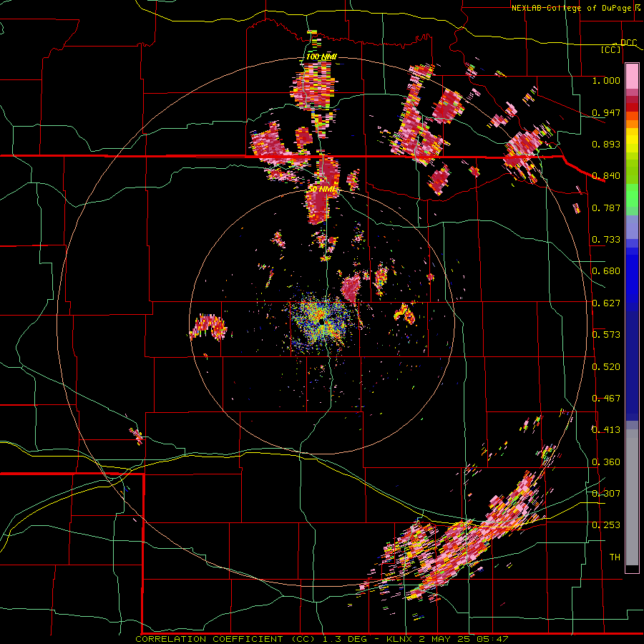Click the 50 NMI range ring label
Screen dimensions: 644x644
point(323,189)
